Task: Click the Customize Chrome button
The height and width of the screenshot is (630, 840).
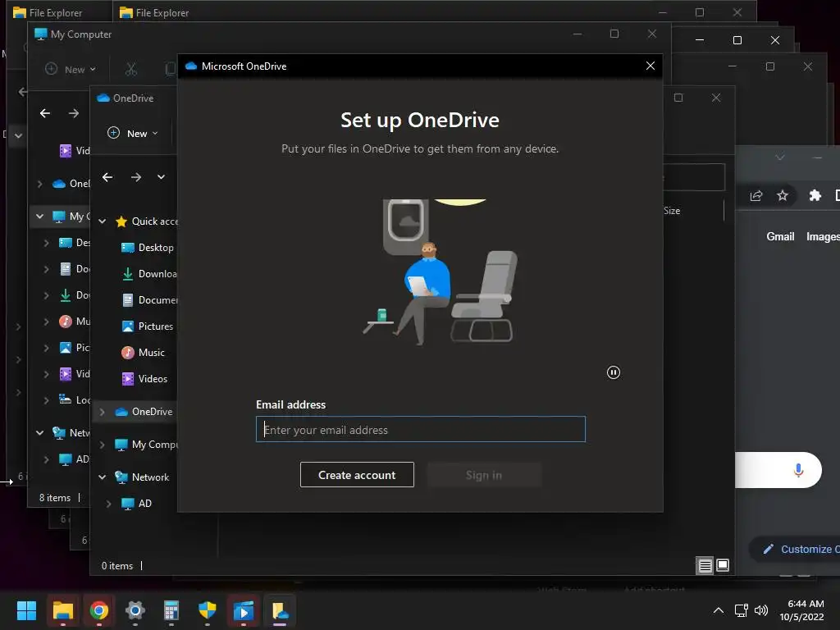Action: pyautogui.click(x=796, y=549)
